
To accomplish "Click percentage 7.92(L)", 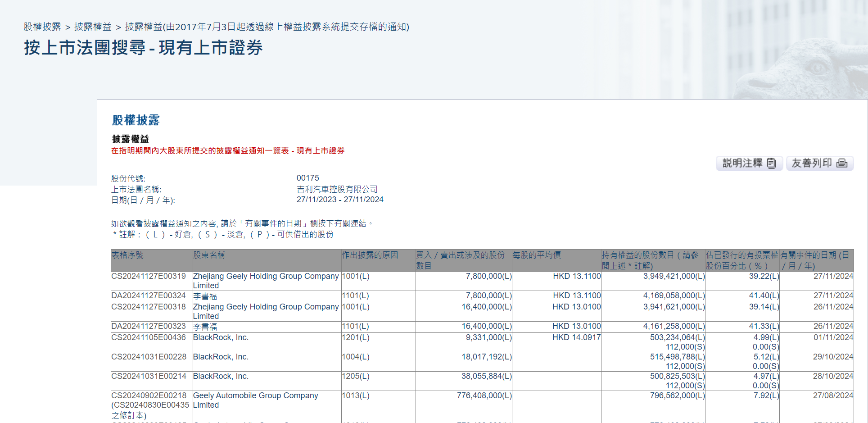I will coord(766,396).
